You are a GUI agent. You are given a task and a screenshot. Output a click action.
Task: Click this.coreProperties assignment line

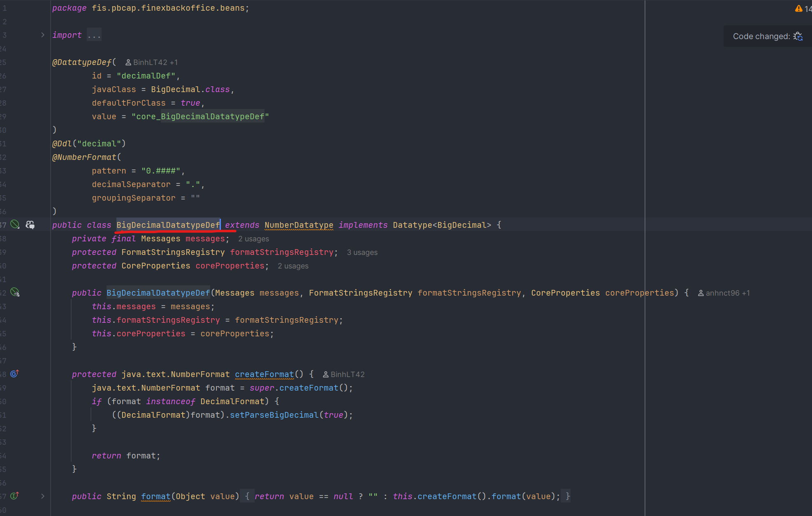point(183,333)
